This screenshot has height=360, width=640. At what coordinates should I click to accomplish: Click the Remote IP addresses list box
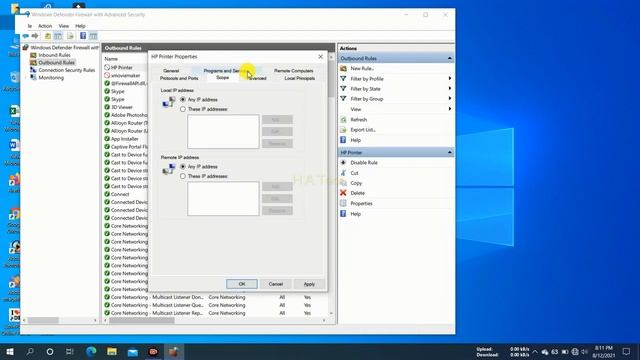click(223, 198)
